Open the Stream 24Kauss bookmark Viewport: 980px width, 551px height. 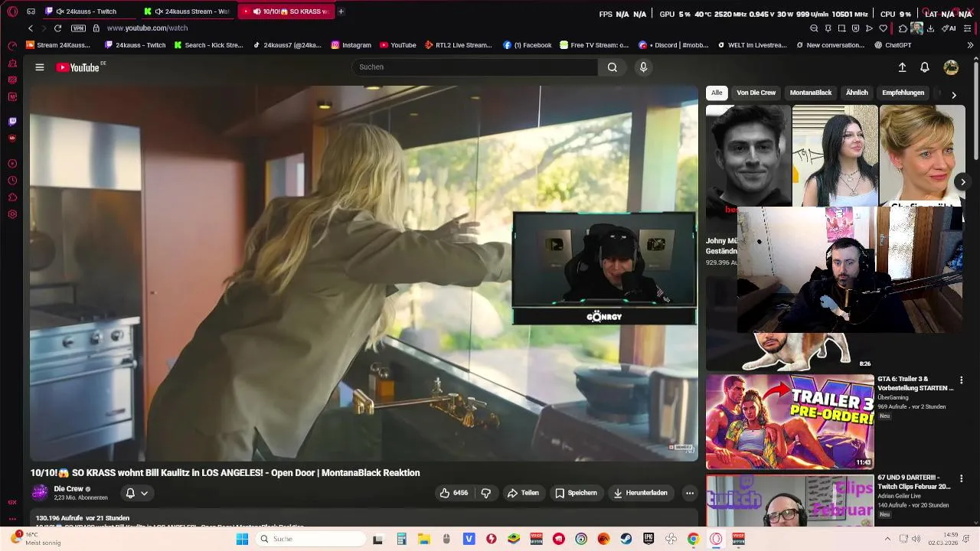pyautogui.click(x=58, y=45)
